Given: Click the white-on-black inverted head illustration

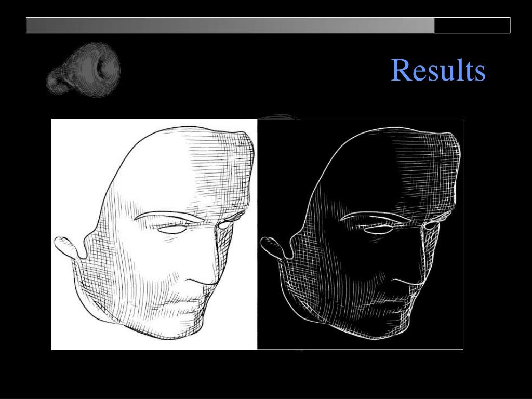Looking at the screenshot, I should (x=361, y=234).
